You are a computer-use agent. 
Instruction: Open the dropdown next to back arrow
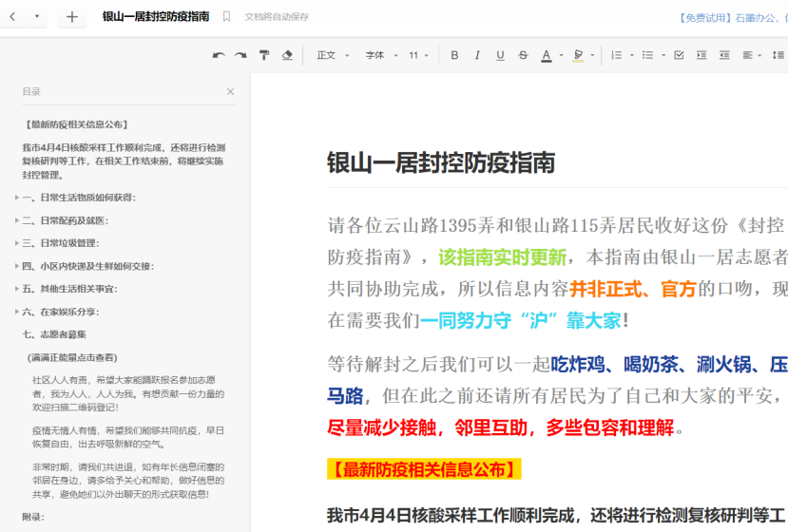coord(37,16)
